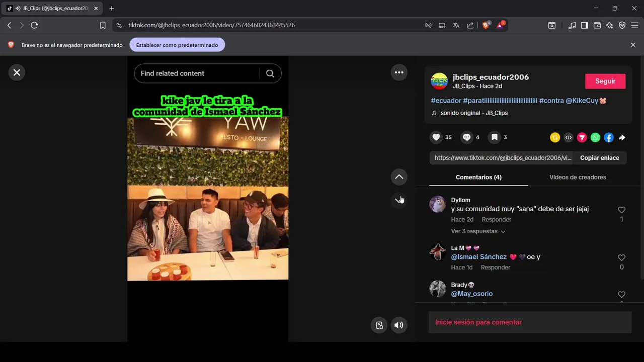
Task: Click Dyllom's avatar
Action: tap(438, 204)
